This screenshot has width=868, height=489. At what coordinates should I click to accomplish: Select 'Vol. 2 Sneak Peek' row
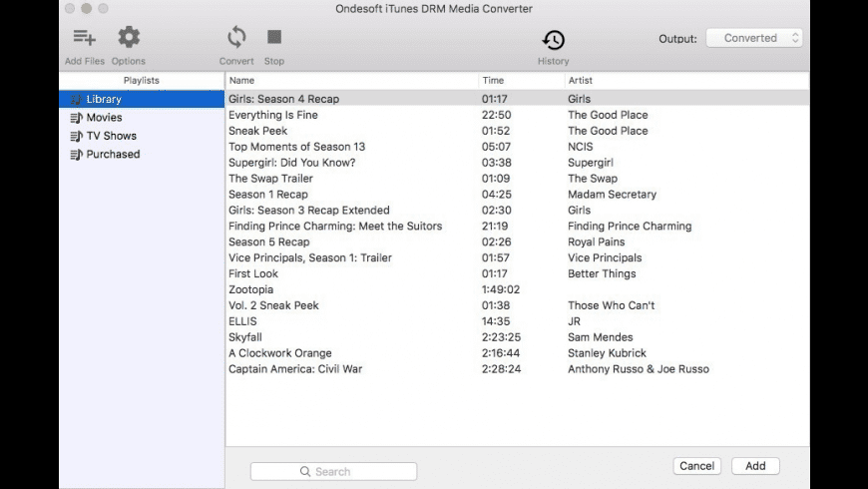[518, 305]
